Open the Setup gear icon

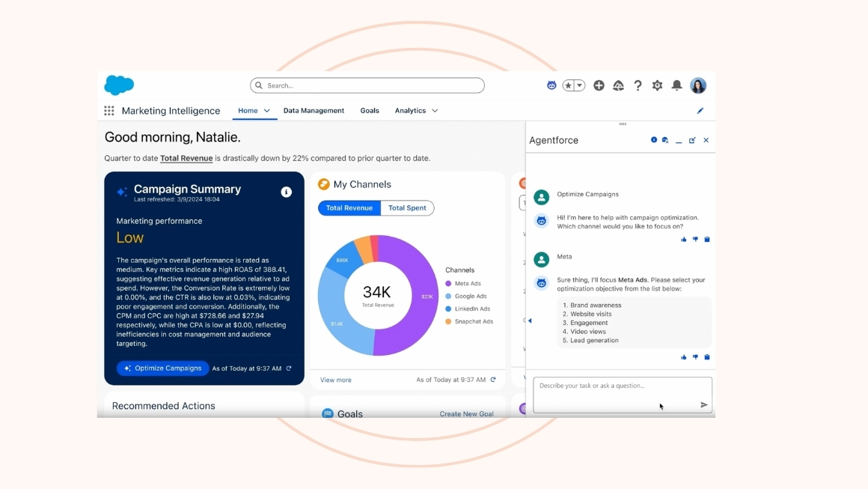pos(657,85)
